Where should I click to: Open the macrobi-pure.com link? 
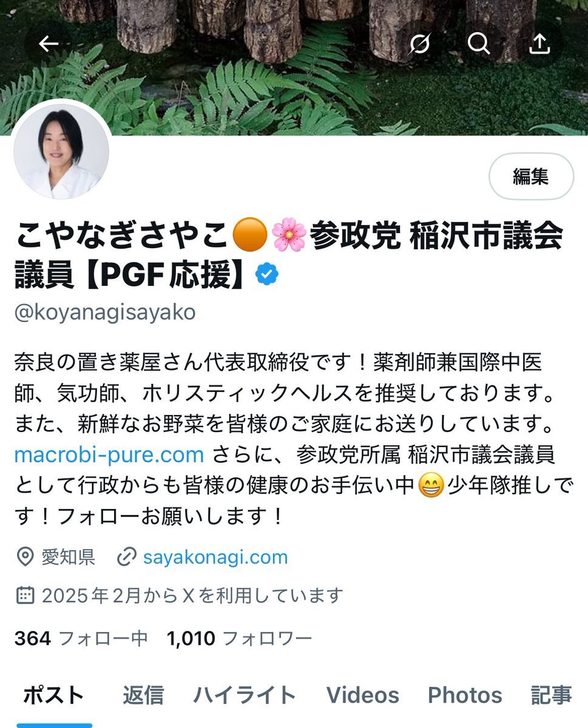tap(109, 454)
